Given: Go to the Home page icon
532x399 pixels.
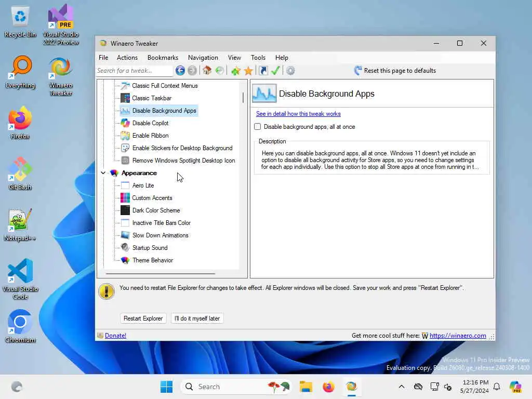Looking at the screenshot, I should coord(207,71).
